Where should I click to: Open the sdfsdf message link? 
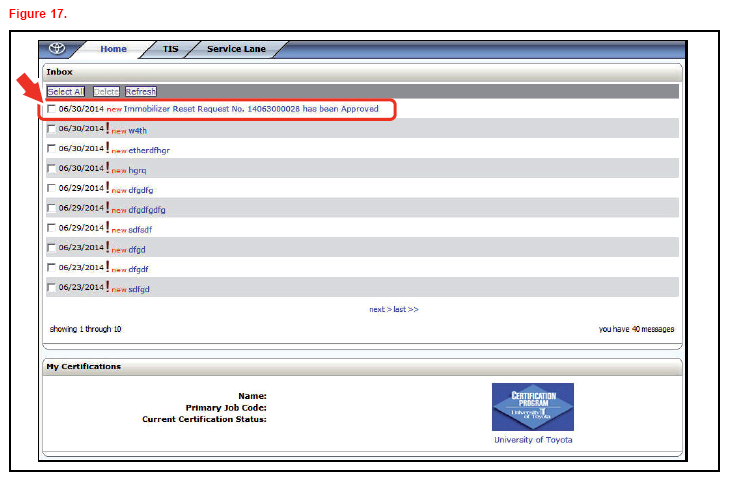pyautogui.click(x=140, y=230)
